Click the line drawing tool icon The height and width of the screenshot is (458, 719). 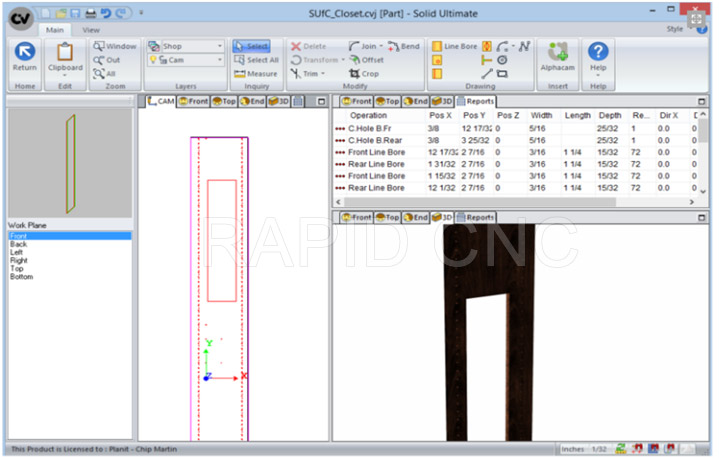[487, 74]
